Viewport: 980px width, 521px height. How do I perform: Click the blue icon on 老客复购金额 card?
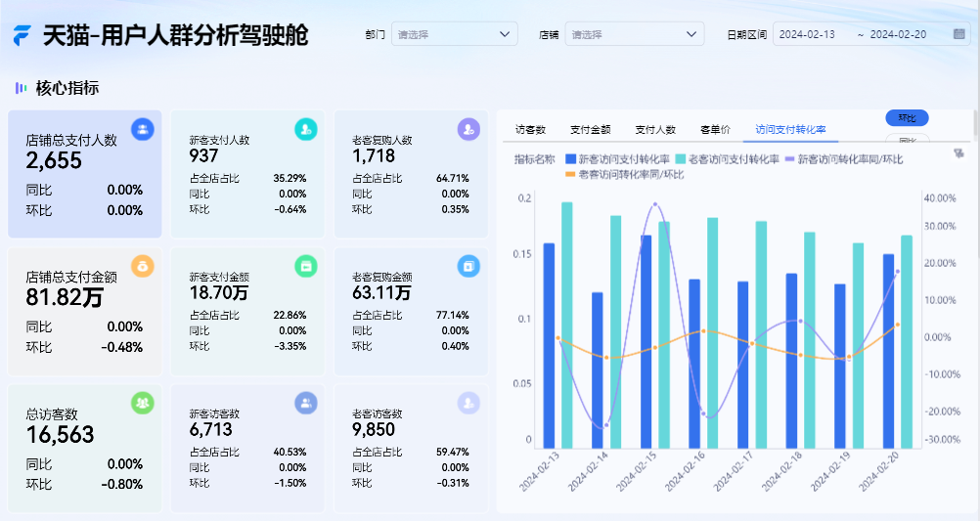(x=468, y=266)
